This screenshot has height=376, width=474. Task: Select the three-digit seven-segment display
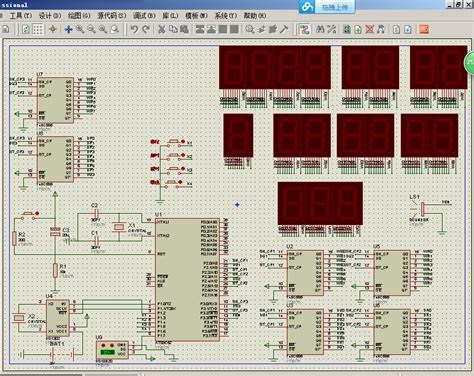click(320, 203)
